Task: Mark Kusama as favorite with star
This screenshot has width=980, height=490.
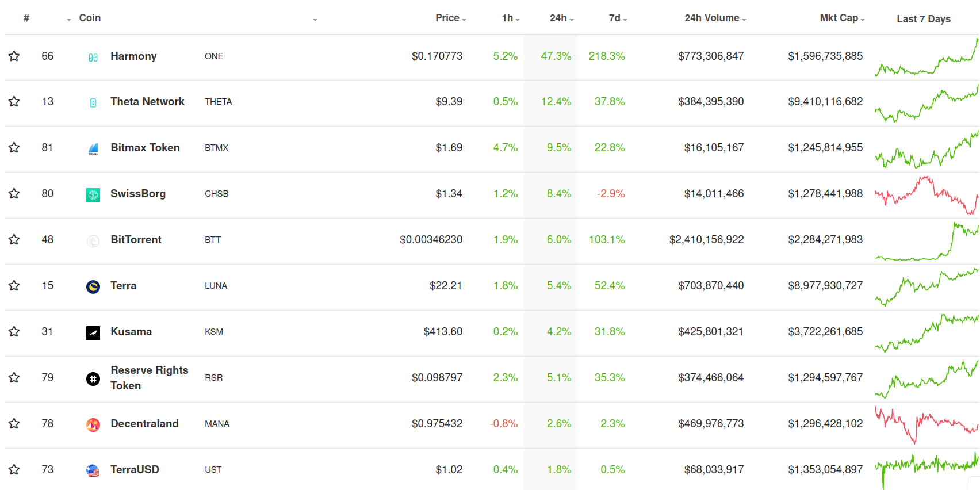Action: pos(14,331)
